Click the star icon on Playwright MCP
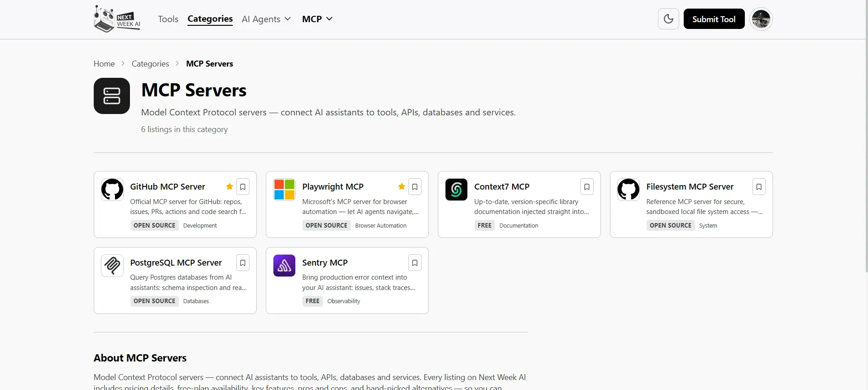This screenshot has height=390, width=868. click(402, 186)
